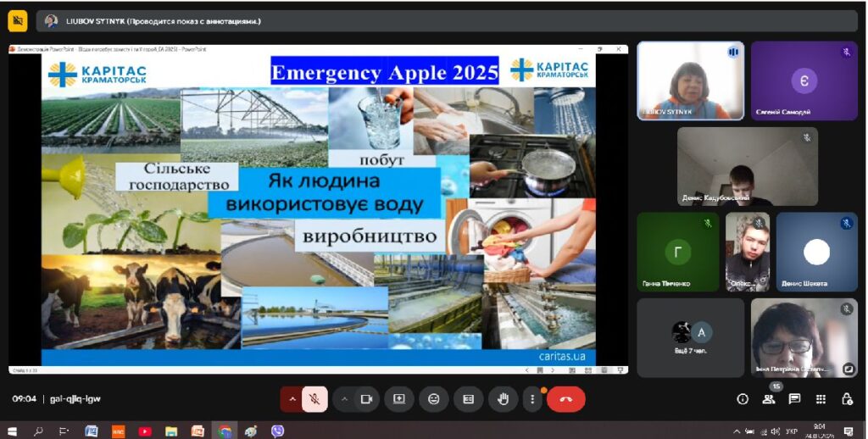
Task: Open host controls lock icon
Action: (846, 399)
